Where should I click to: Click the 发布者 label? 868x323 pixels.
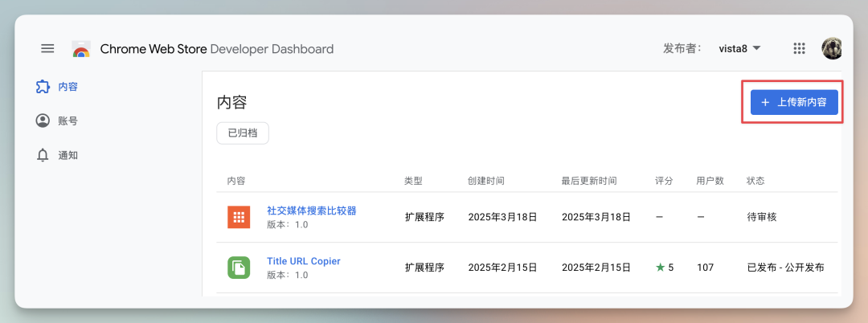[x=682, y=49]
